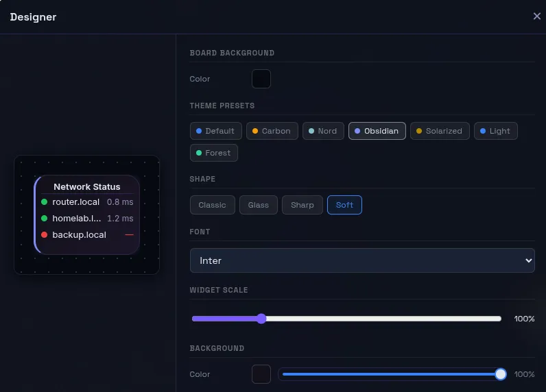Click the green status dot beside homelab.l...
The height and width of the screenshot is (392, 546).
click(44, 219)
